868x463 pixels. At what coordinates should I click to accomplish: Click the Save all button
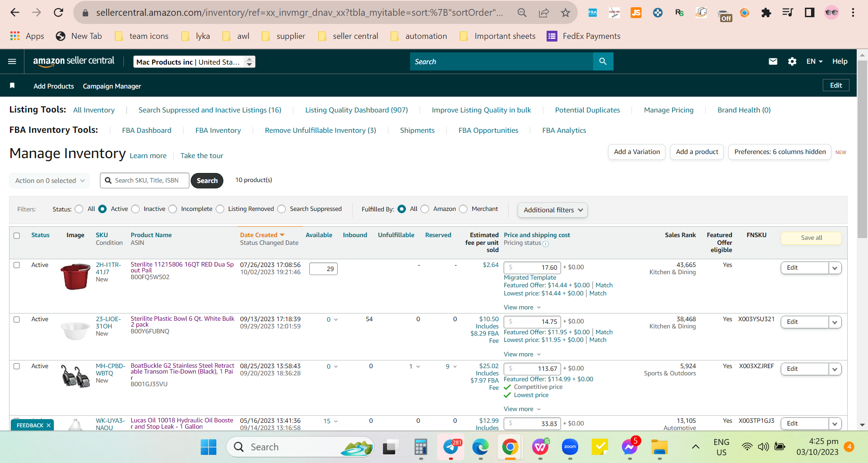tap(811, 238)
